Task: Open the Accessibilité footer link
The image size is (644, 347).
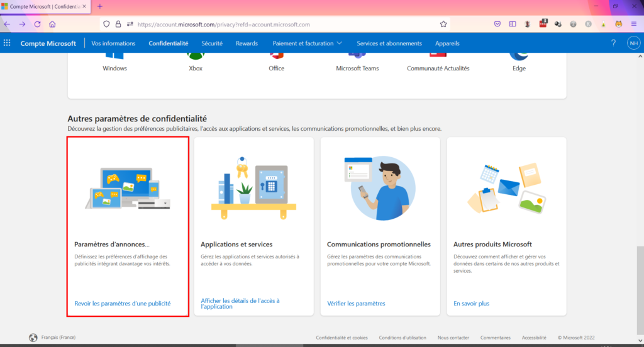Action: [x=534, y=338]
